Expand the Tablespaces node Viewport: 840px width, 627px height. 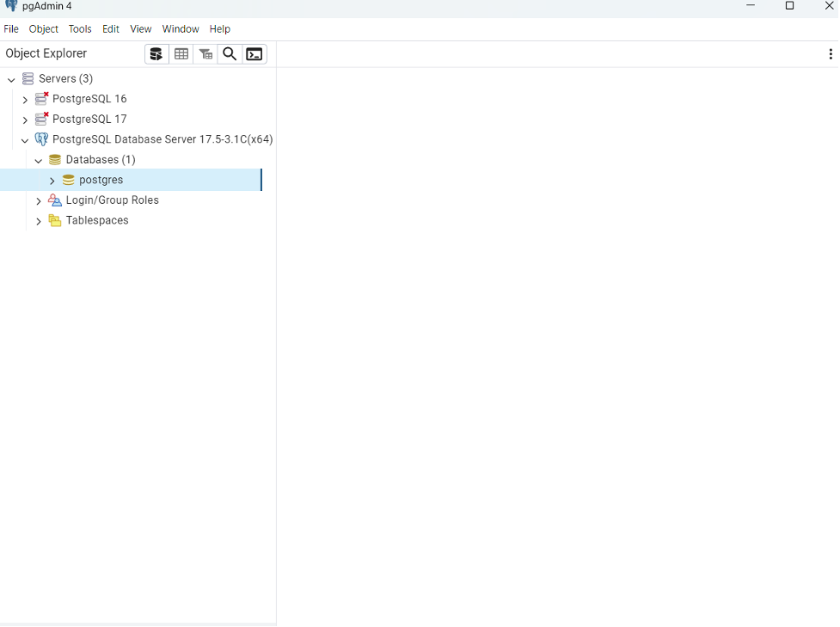tap(39, 222)
